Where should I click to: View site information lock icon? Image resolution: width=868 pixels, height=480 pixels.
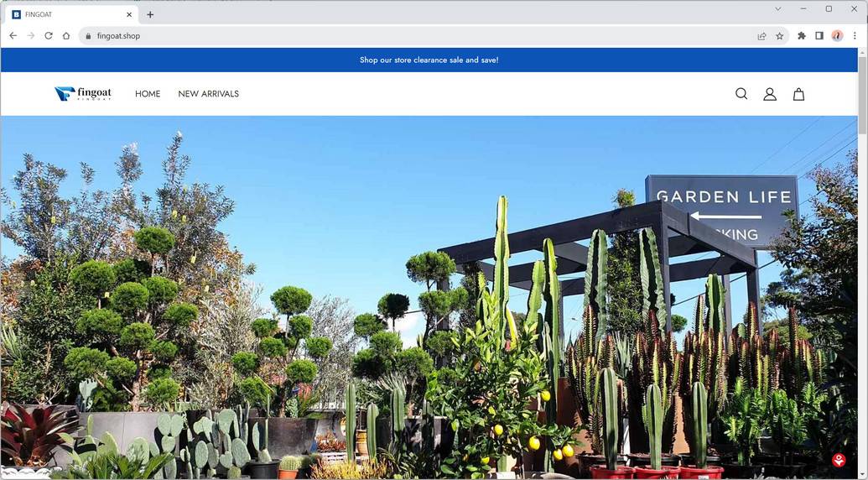coord(87,36)
